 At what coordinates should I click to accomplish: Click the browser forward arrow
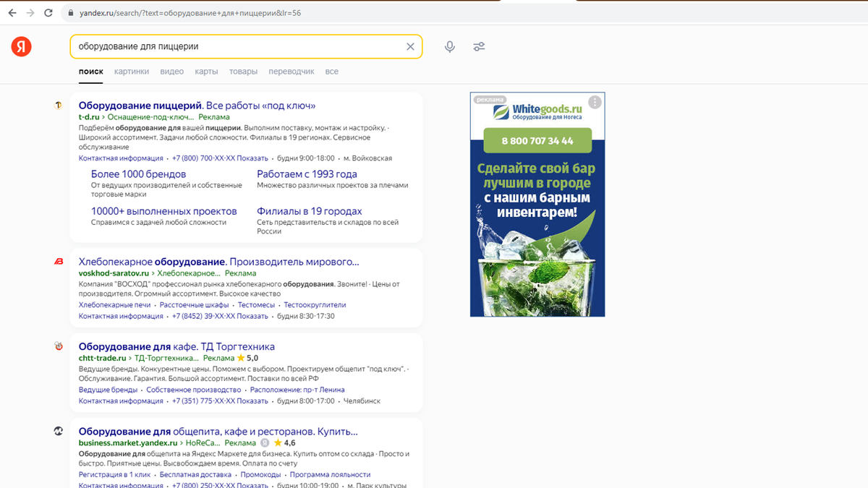30,13
